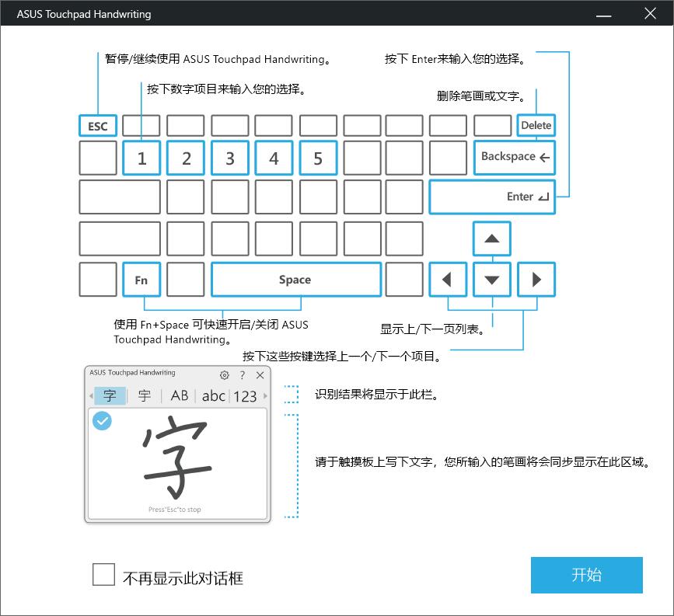Click the Fn key in the diagram

[x=141, y=280]
